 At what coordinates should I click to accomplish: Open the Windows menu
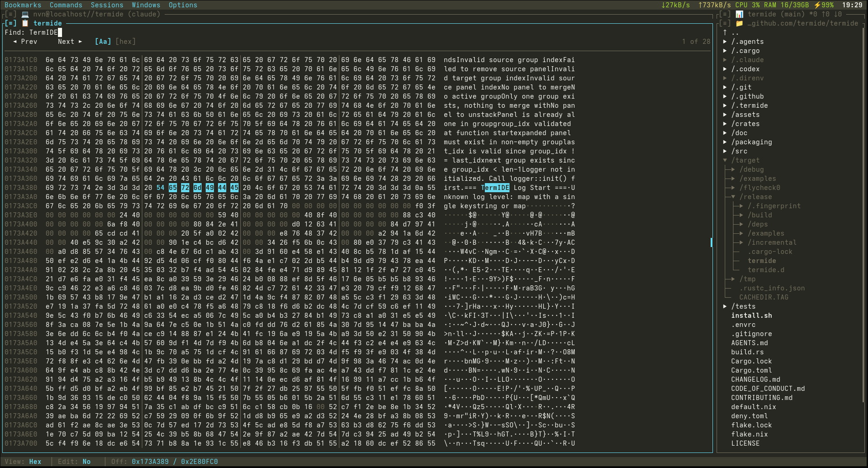[146, 5]
